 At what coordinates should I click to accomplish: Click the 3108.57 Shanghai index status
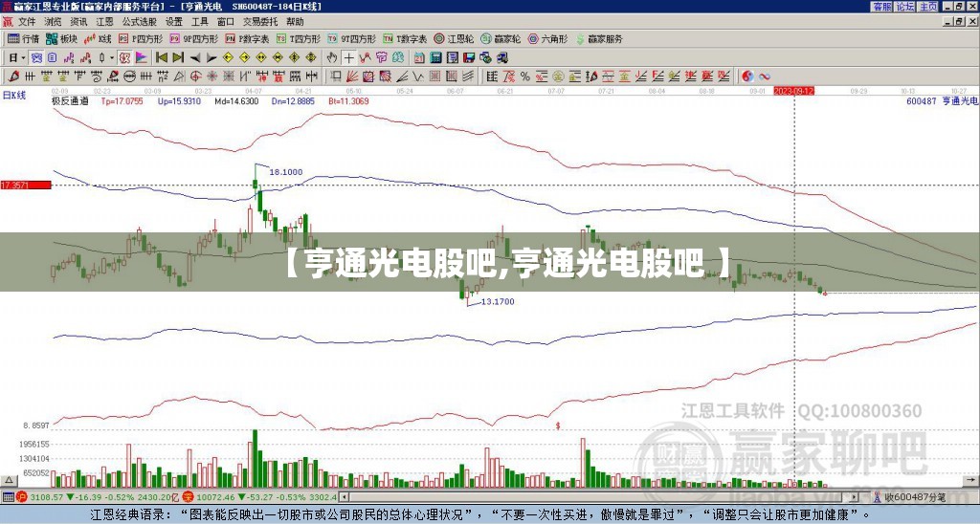click(x=46, y=497)
